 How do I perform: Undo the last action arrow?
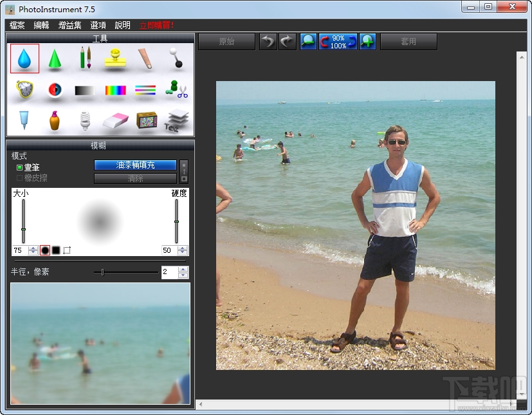pos(268,41)
